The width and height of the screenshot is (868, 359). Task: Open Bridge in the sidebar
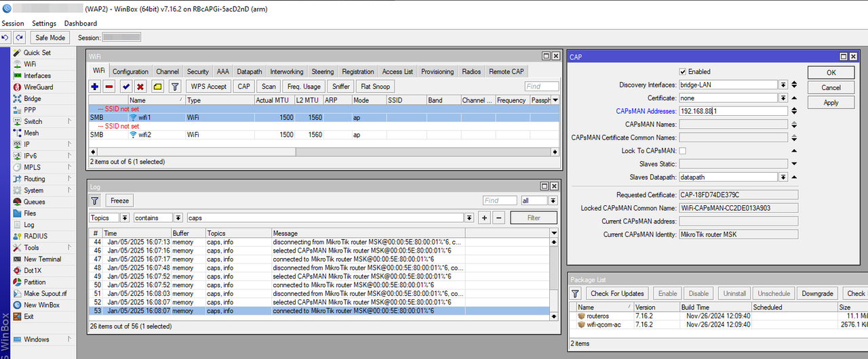(32, 99)
